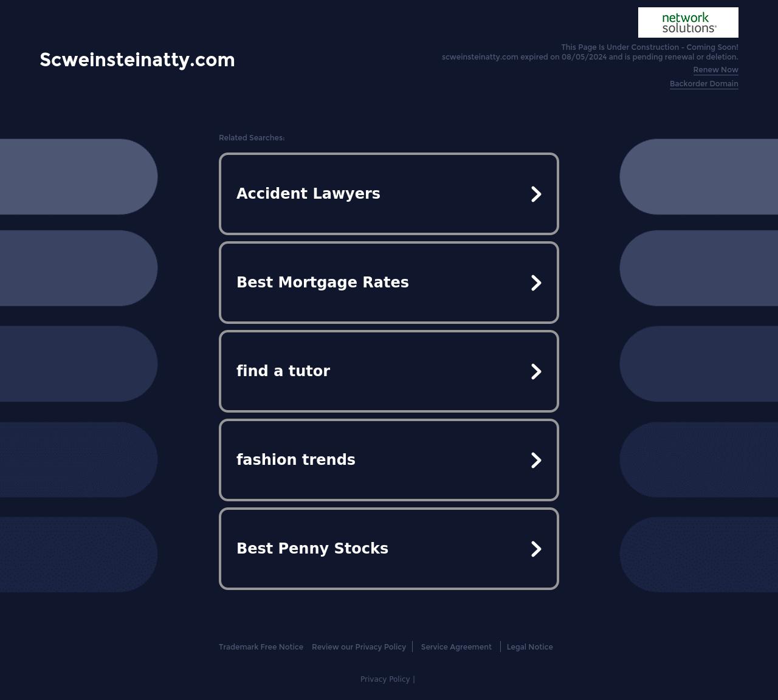Screen dimensions: 778x700
Task: Click the Renew Now link
Action: point(715,70)
